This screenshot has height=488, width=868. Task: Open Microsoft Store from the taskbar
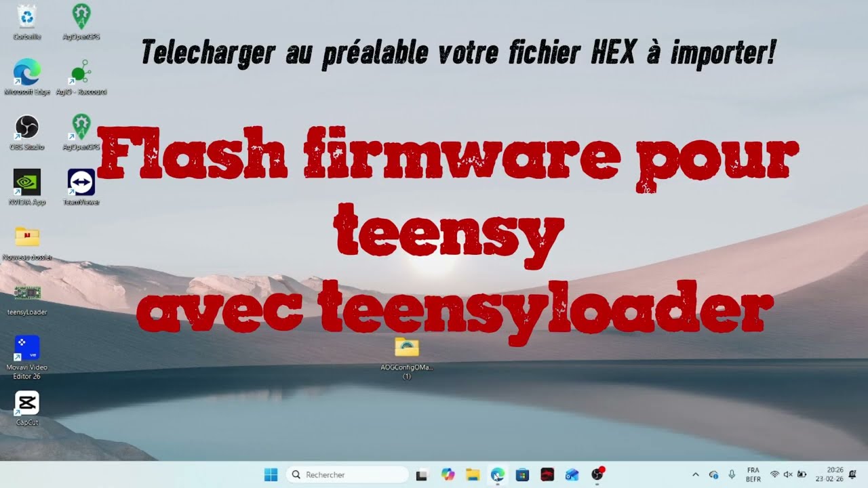pos(522,474)
